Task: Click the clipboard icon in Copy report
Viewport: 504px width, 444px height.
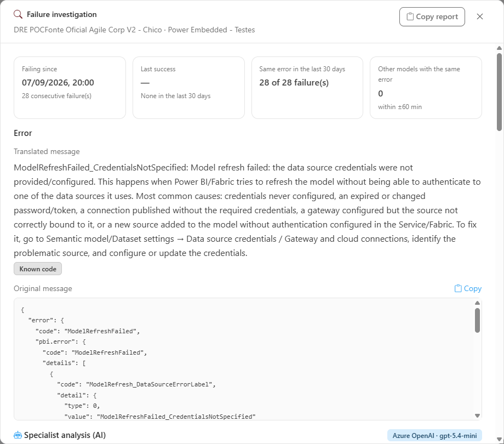Action: (410, 16)
